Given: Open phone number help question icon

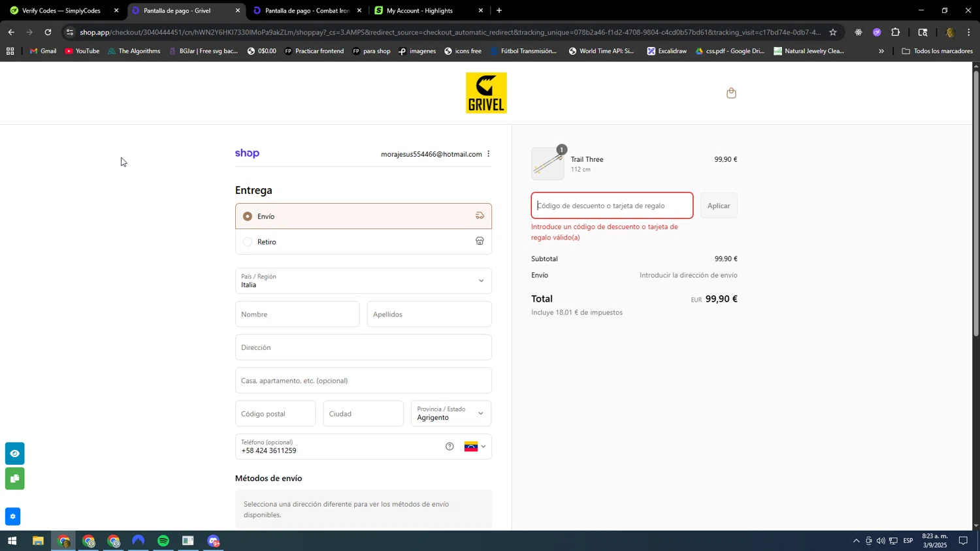Looking at the screenshot, I should coord(449,447).
